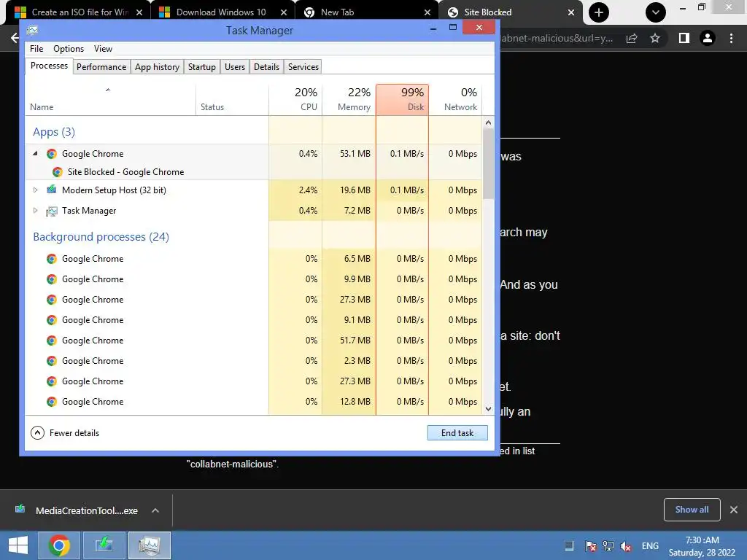
Task: Select background Google Chrome using 51.7 MB
Action: click(253, 341)
